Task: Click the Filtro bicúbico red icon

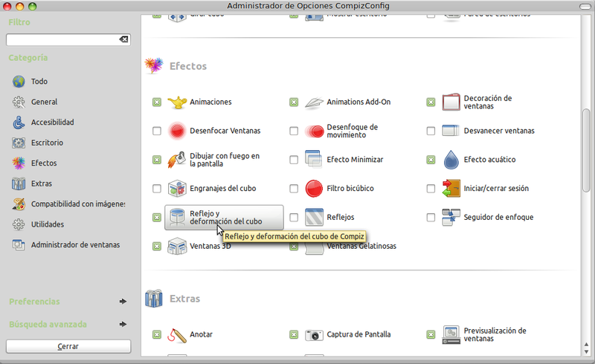Action: (315, 189)
